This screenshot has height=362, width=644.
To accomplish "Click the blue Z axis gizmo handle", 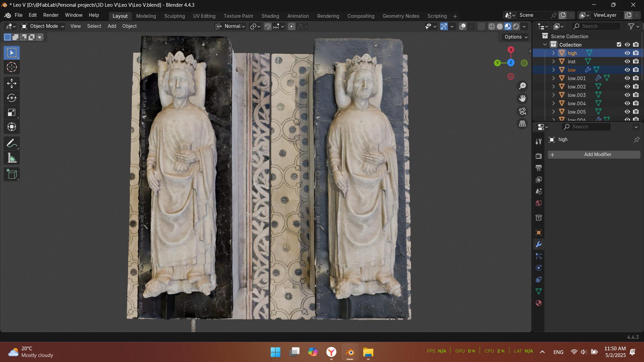I will [x=511, y=62].
